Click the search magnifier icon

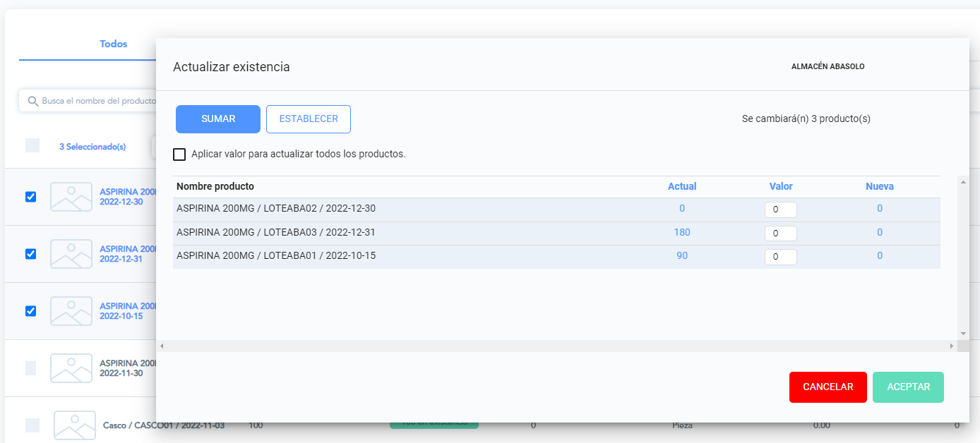click(x=32, y=101)
